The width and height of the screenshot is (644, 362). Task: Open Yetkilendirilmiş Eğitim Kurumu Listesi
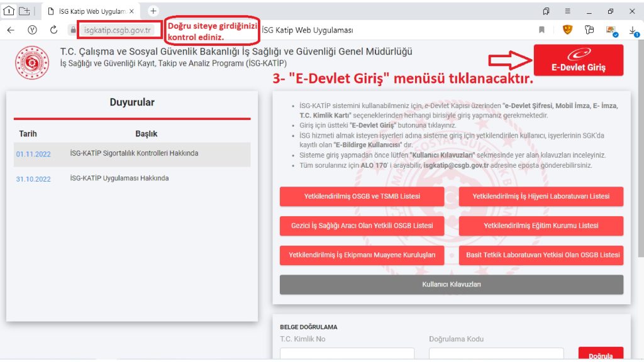tap(541, 226)
